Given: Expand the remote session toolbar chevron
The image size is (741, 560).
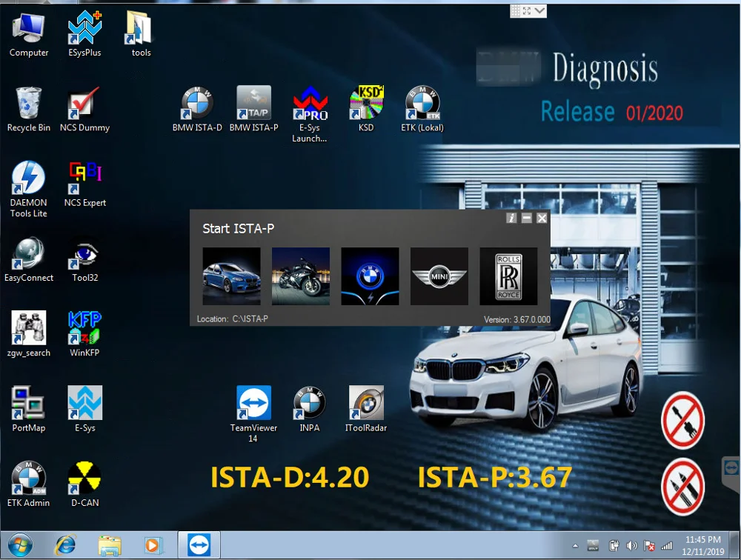Looking at the screenshot, I should coord(539,10).
